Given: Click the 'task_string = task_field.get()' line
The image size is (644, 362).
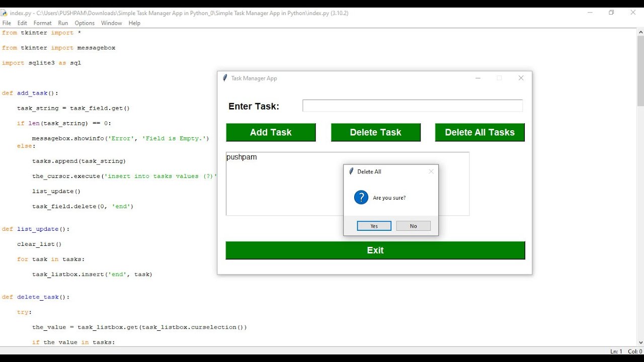Looking at the screenshot, I should click(x=73, y=108).
